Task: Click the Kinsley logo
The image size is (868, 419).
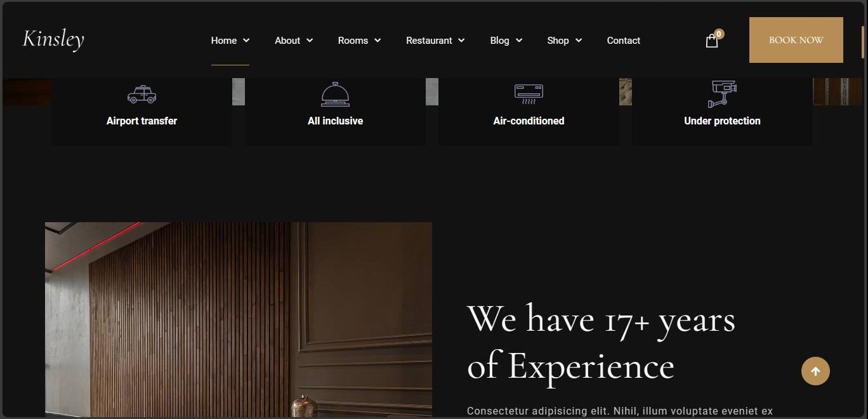Action: coord(53,39)
